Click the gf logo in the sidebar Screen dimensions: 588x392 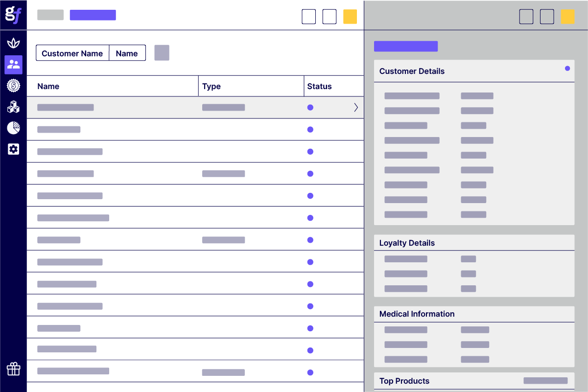[x=13, y=15]
